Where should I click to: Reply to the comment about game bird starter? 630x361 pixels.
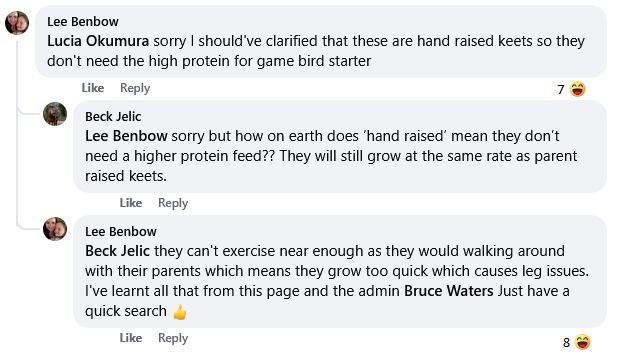tap(135, 88)
